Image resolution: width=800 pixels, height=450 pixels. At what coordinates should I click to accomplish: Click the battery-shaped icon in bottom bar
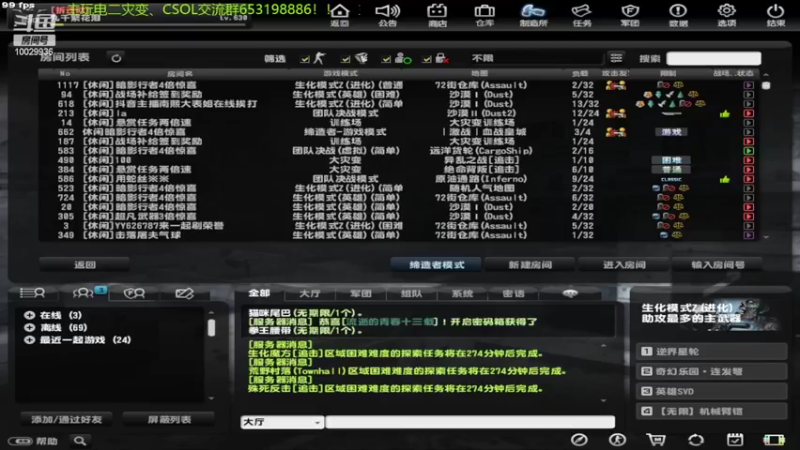click(774, 440)
